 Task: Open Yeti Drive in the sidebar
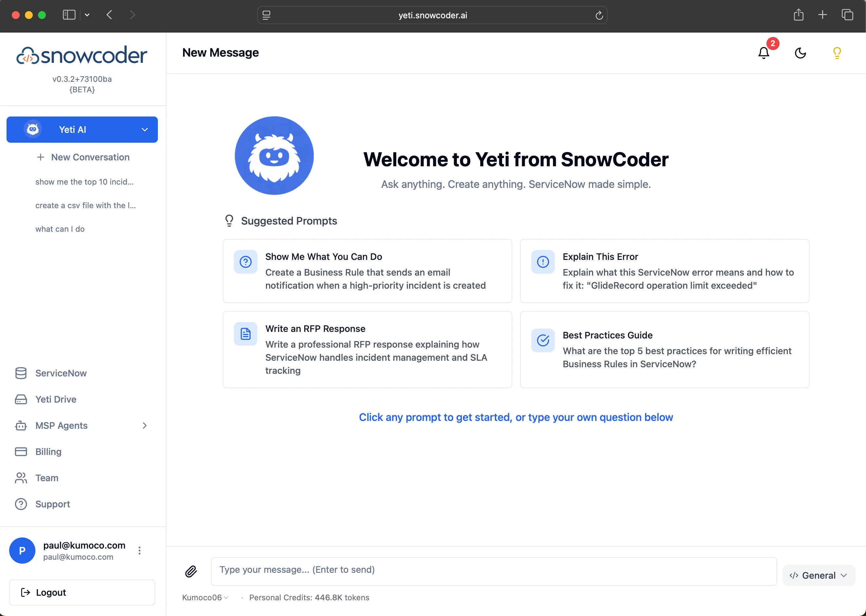point(55,399)
